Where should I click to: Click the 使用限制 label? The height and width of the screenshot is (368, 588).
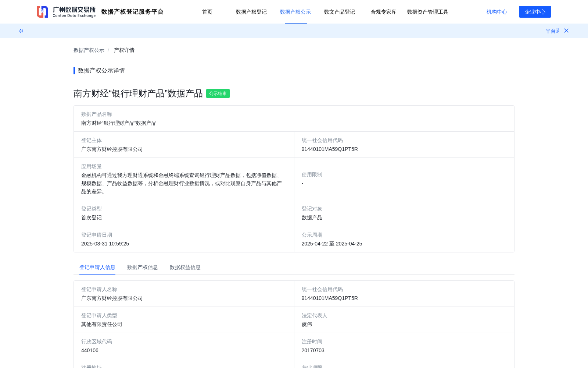(x=312, y=174)
